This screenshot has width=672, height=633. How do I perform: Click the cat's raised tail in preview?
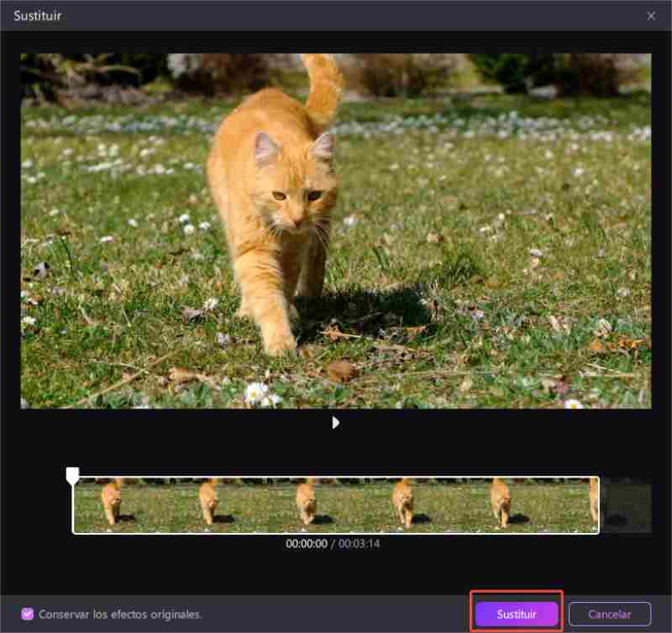click(x=322, y=84)
